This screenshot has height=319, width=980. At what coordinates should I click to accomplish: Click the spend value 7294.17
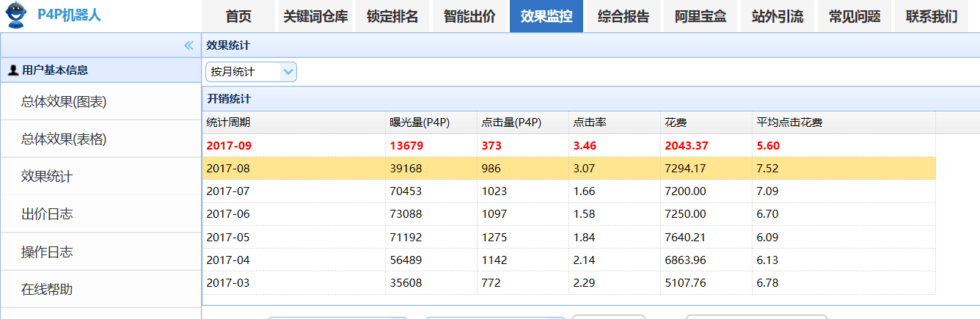686,168
